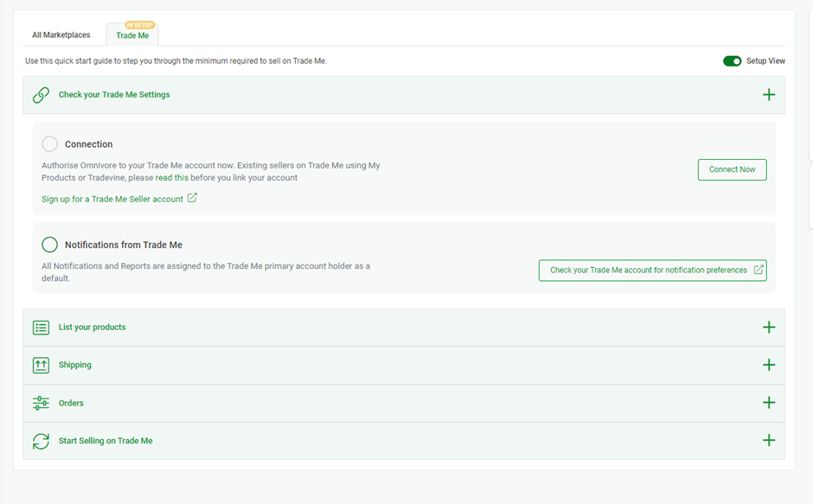Expand Start Selling on Trade Me plus
813x504 pixels.
click(769, 440)
